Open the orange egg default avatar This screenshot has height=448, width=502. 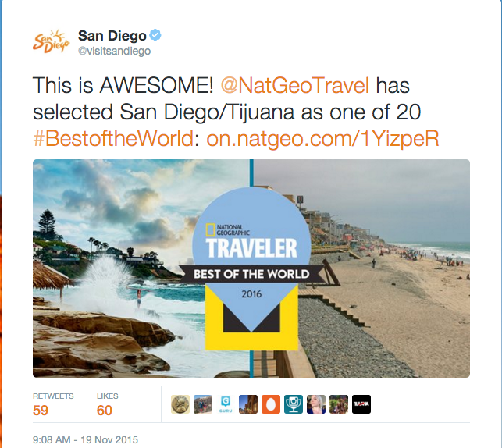click(271, 404)
